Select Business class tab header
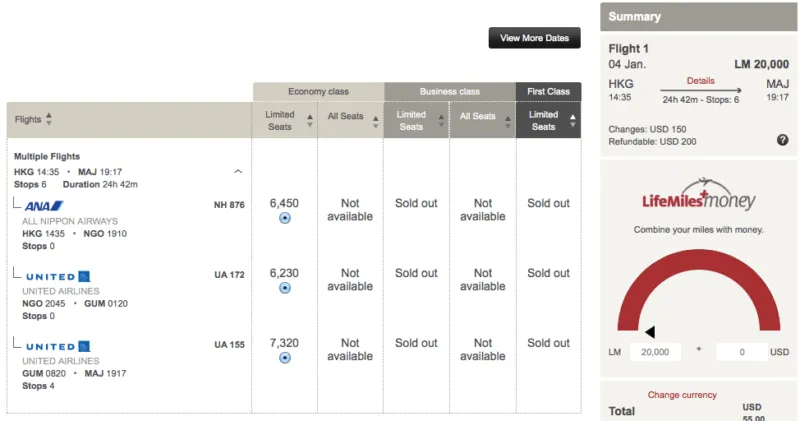This screenshot has height=421, width=800. pos(449,92)
